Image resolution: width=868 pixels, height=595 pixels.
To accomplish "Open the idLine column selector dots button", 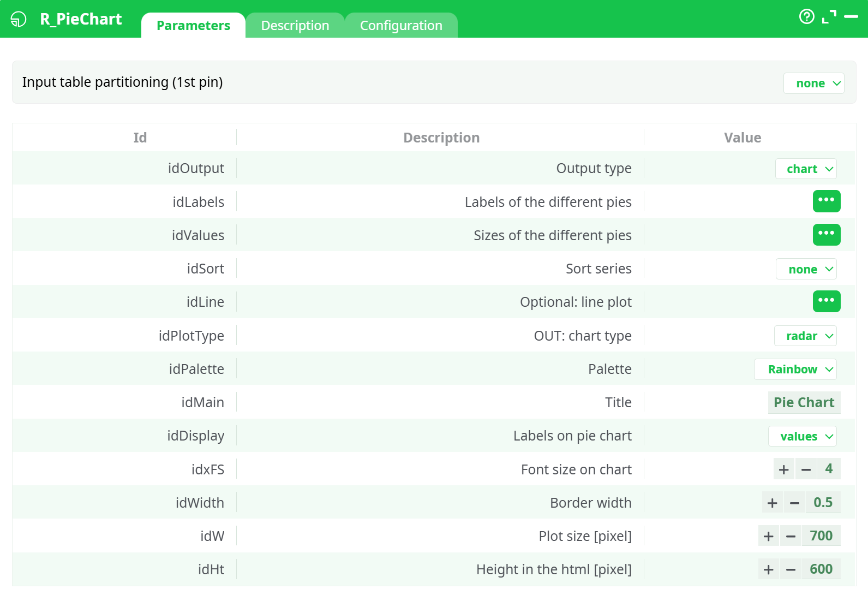I will tap(827, 301).
